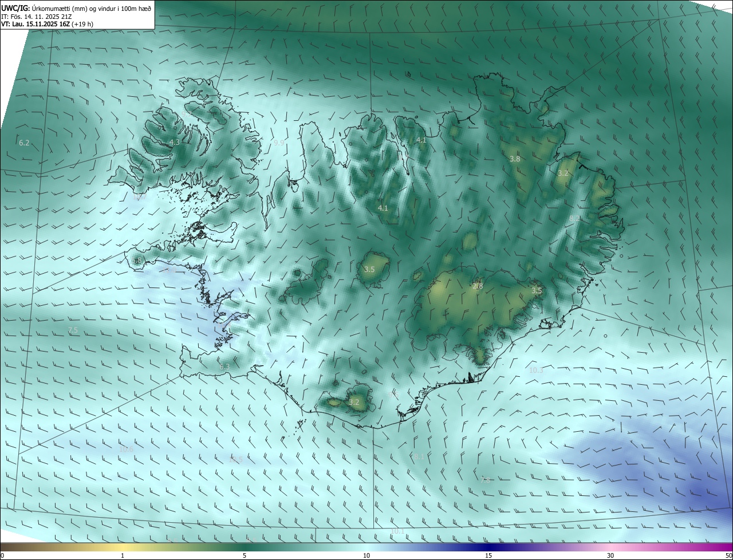Click the 5.8 value on the western peninsula
The height and width of the screenshot is (560, 733).
tap(137, 261)
